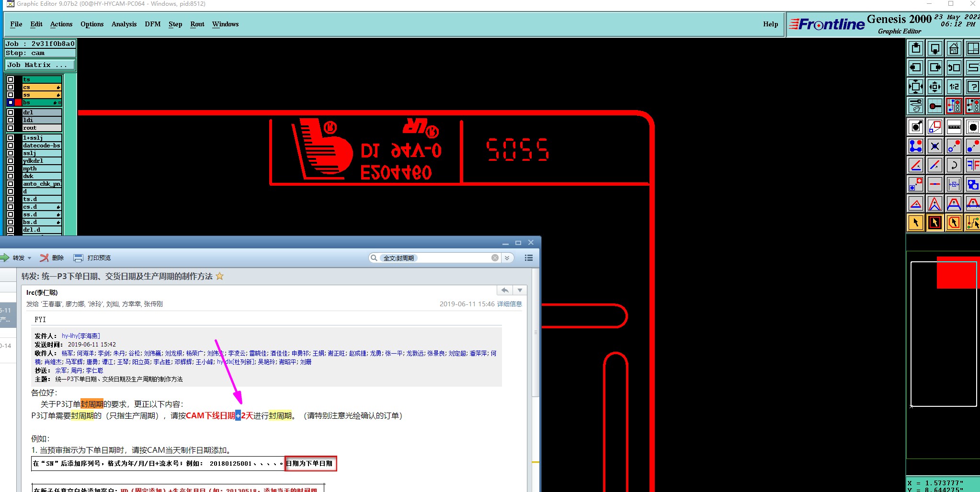
Task: Click the connected blue-red dots edit icon
Action: tap(916, 146)
